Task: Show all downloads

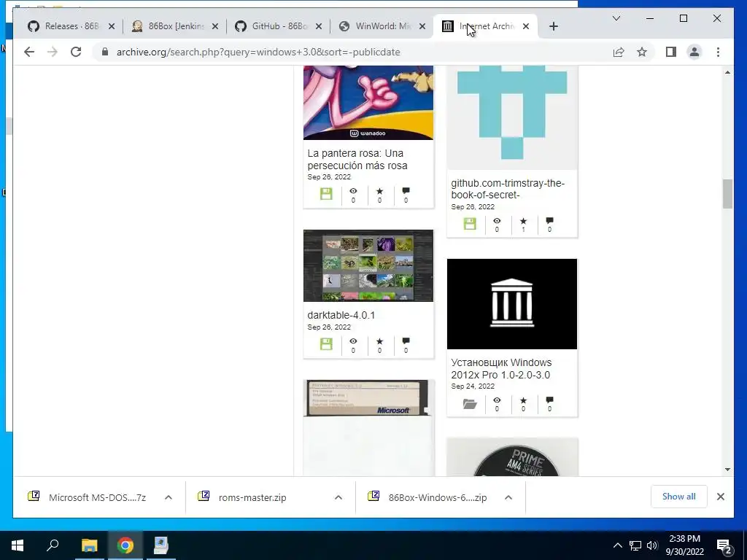Action: click(x=679, y=497)
